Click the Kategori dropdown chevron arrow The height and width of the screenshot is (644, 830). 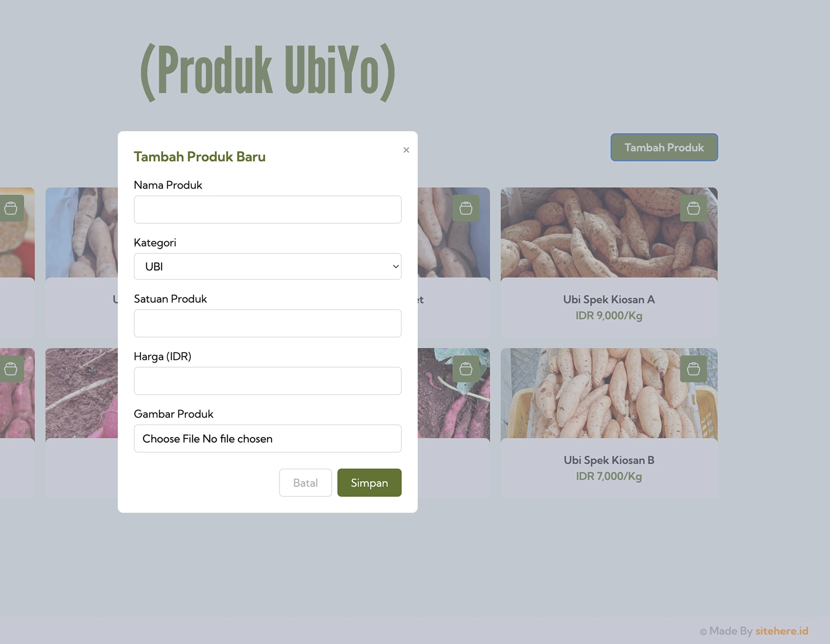coord(396,266)
